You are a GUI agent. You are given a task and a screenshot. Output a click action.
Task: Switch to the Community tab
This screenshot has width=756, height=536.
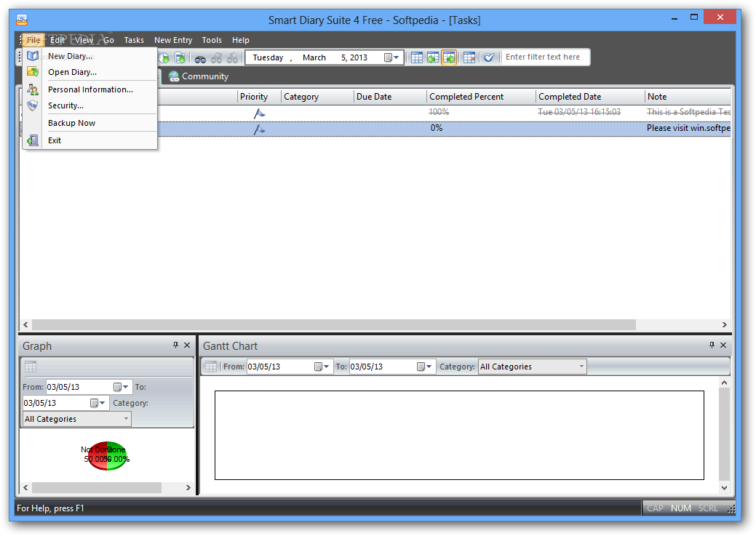199,76
